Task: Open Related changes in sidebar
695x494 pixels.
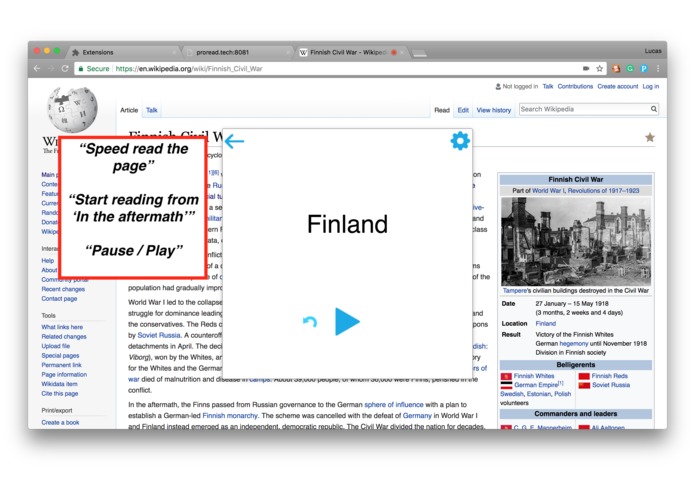Action: [64, 337]
